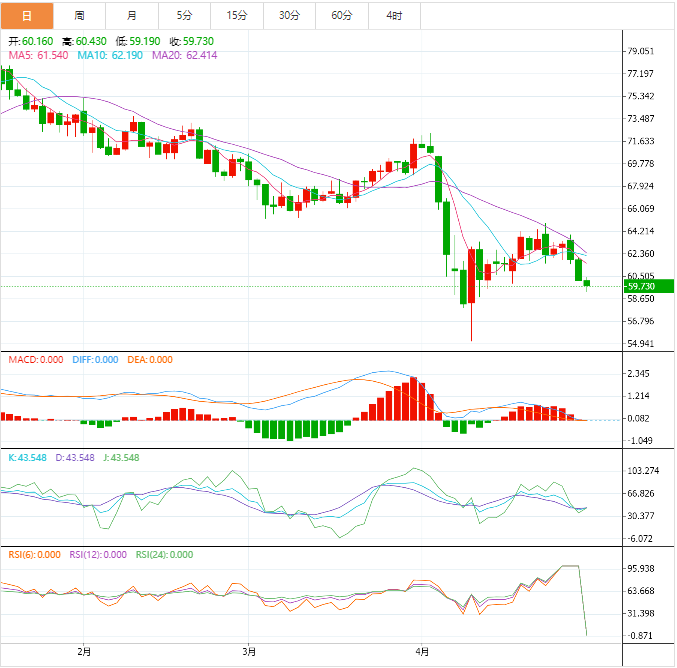Click the 66.069 price axis label
677x668 pixels.
click(x=641, y=209)
